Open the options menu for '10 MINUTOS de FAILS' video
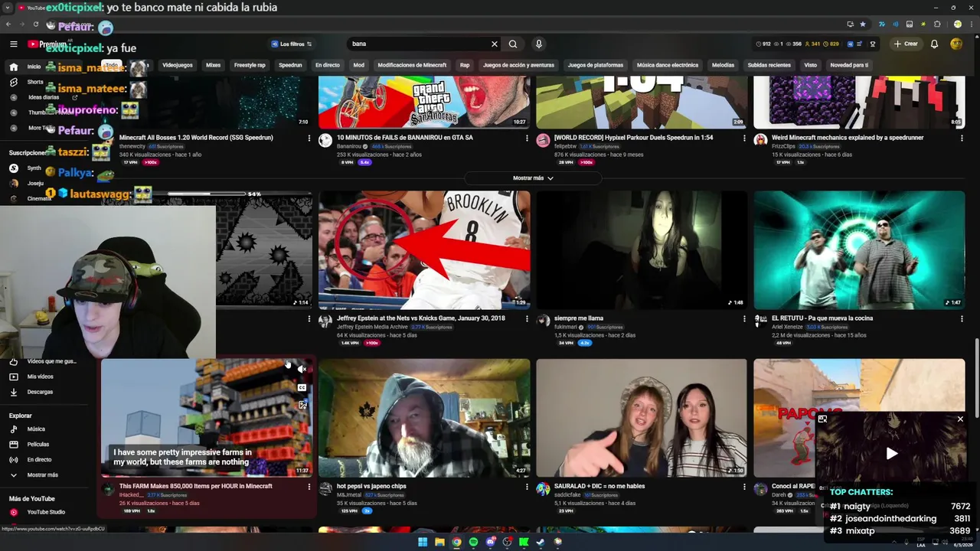The height and width of the screenshot is (551, 980). coord(527,139)
